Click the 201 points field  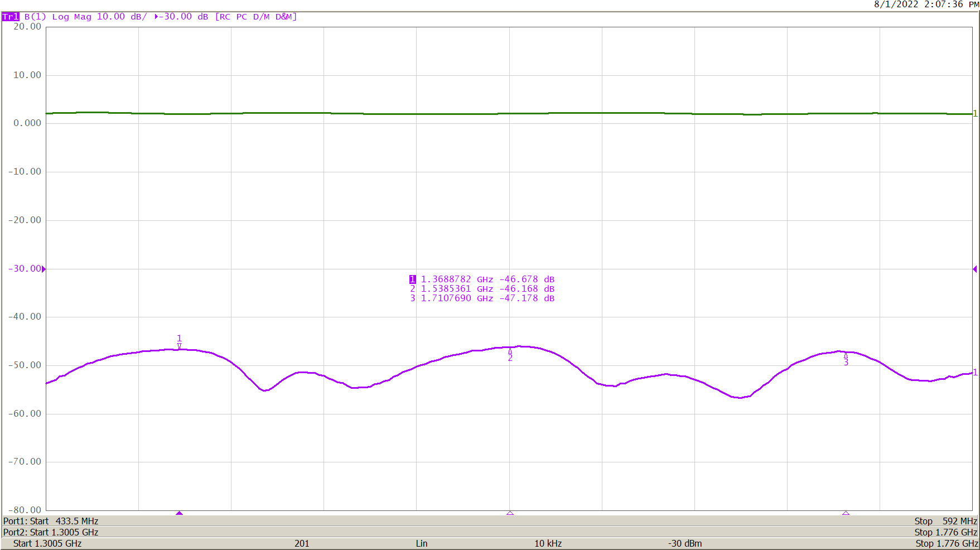tap(302, 543)
